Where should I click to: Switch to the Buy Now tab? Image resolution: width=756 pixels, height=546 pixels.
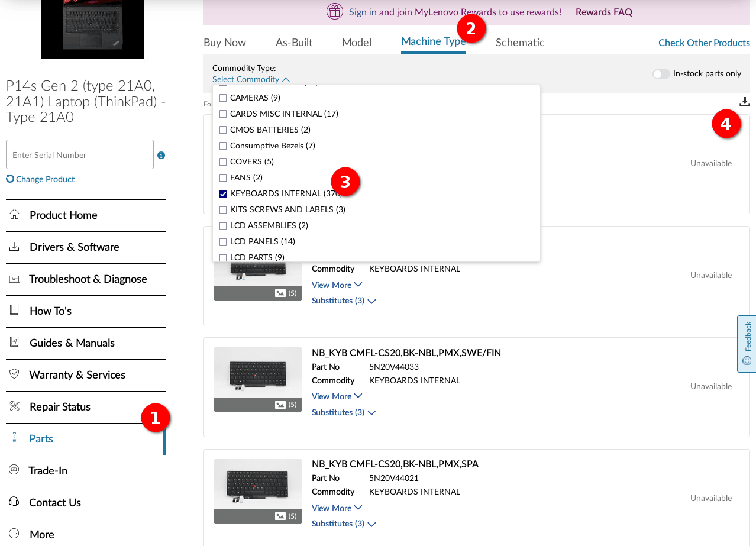click(225, 43)
